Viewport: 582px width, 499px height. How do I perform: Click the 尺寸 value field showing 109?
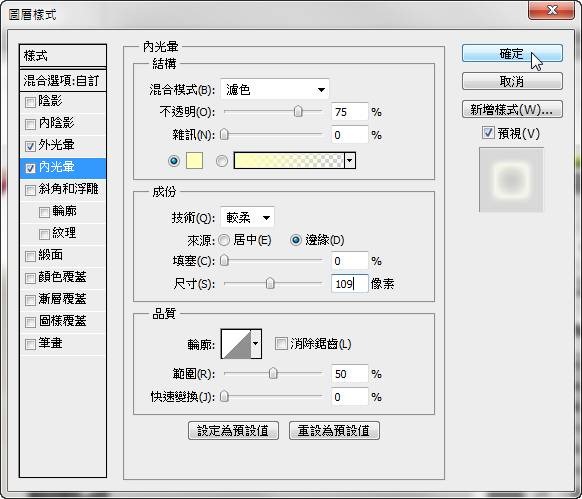[350, 284]
